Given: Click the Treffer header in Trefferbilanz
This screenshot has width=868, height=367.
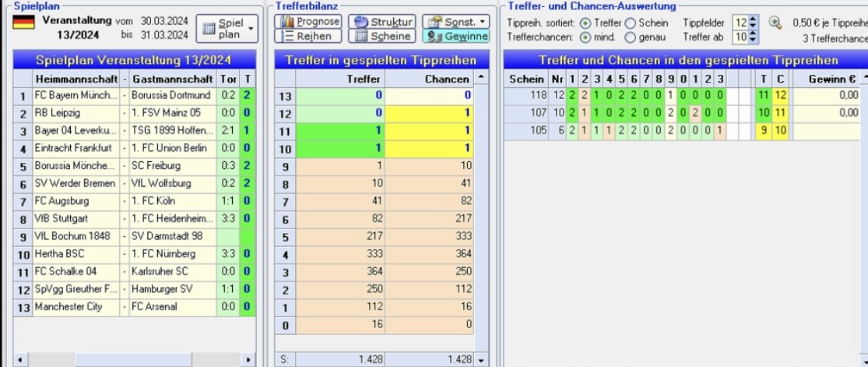Looking at the screenshot, I should (340, 79).
